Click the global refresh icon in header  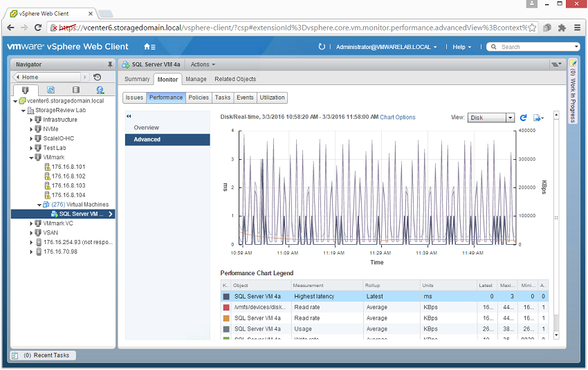[x=322, y=47]
